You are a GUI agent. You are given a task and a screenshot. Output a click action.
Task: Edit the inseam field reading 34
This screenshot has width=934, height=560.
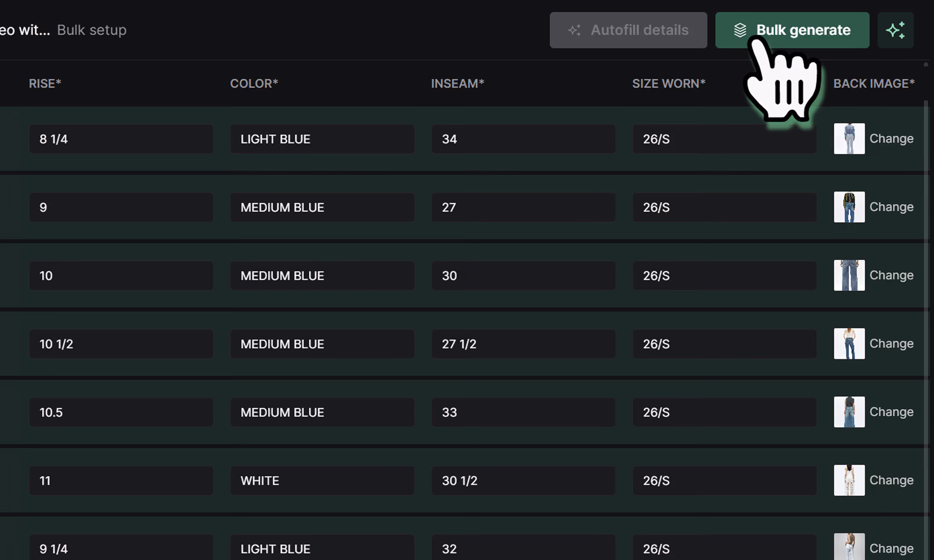[x=523, y=139]
